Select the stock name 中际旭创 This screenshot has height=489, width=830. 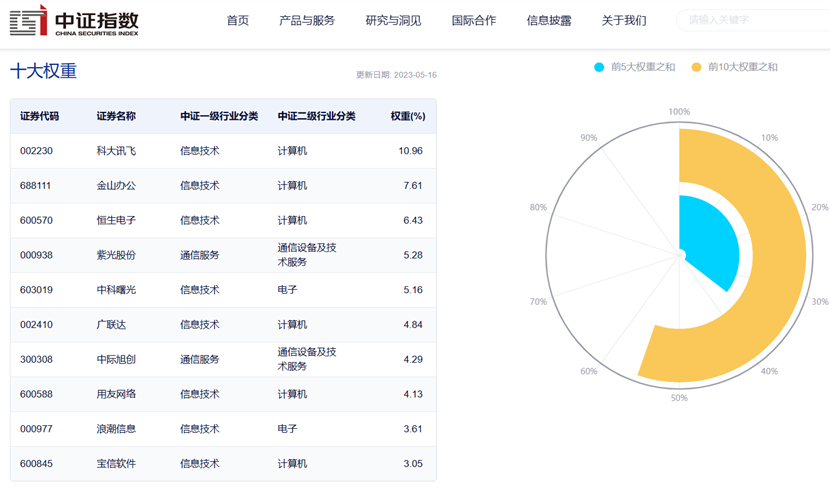coord(116,359)
